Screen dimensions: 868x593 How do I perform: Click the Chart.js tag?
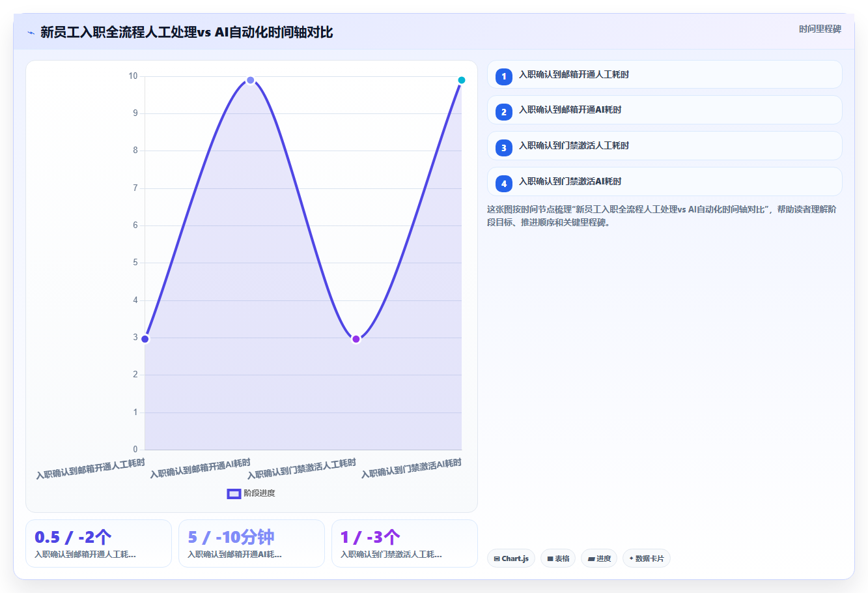coord(511,558)
